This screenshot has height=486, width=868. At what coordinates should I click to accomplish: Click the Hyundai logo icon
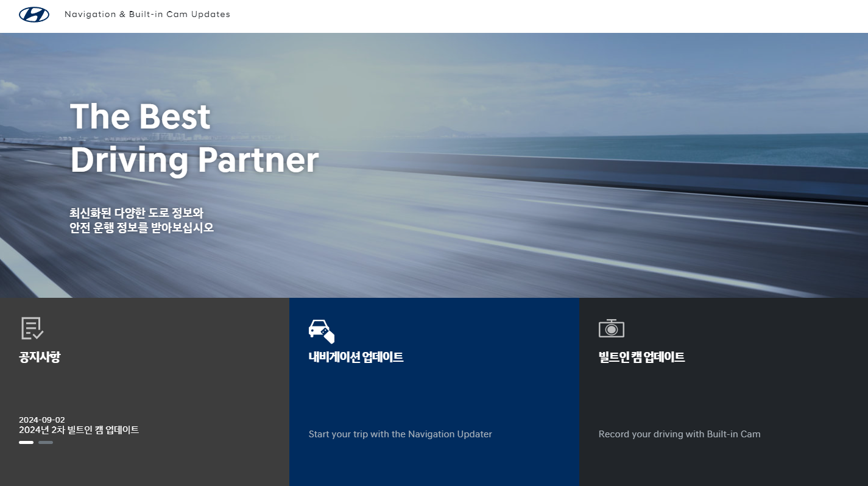pos(34,15)
